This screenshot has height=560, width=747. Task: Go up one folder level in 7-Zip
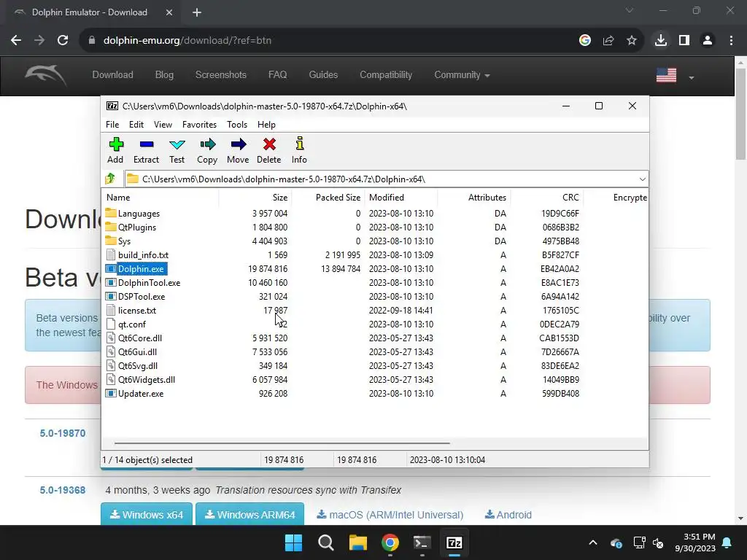click(x=111, y=179)
